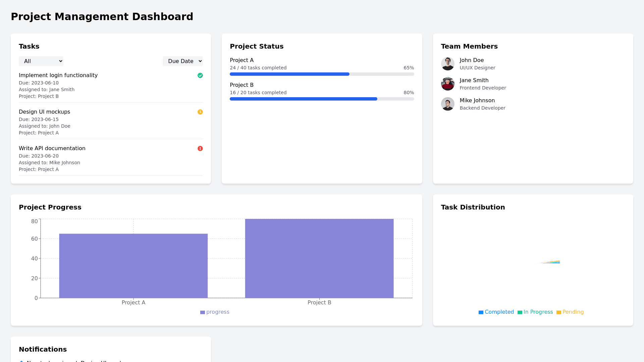Click the Project B bar in chart

click(x=319, y=258)
